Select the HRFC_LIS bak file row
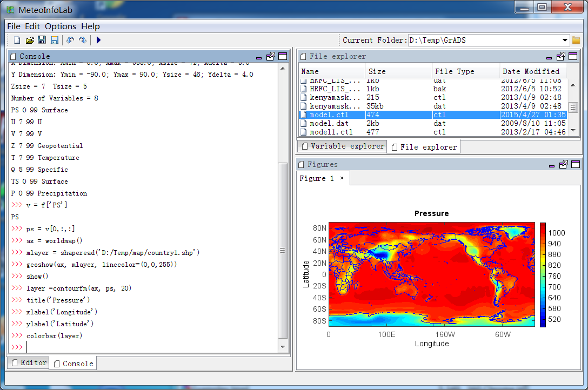The height and width of the screenshot is (390, 588). pyautogui.click(x=433, y=89)
